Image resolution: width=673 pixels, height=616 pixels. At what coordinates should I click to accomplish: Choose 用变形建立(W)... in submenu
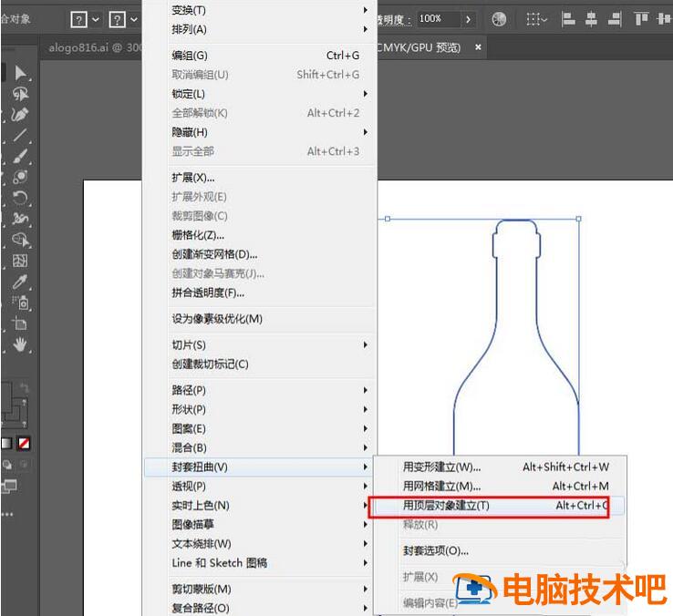coord(500,467)
